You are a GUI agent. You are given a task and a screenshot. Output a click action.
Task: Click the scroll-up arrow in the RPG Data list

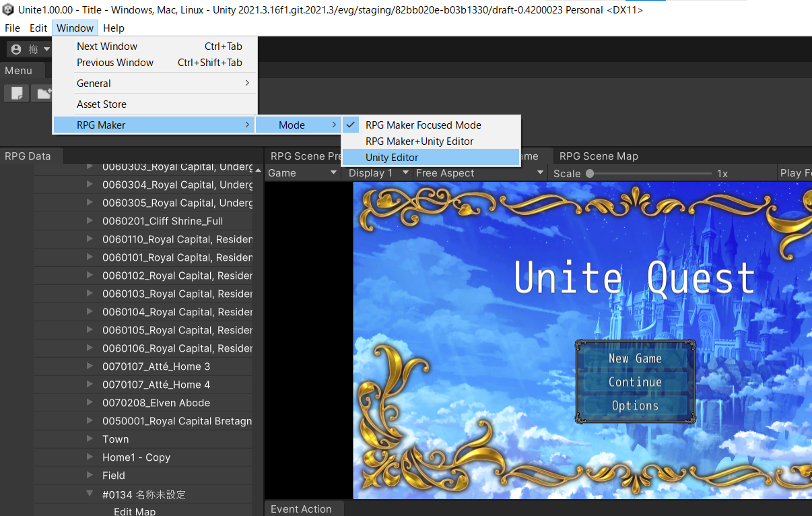(x=258, y=170)
